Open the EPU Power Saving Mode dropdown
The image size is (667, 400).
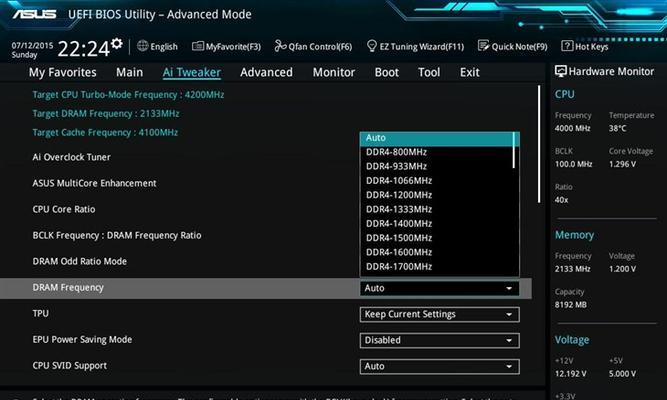point(439,340)
